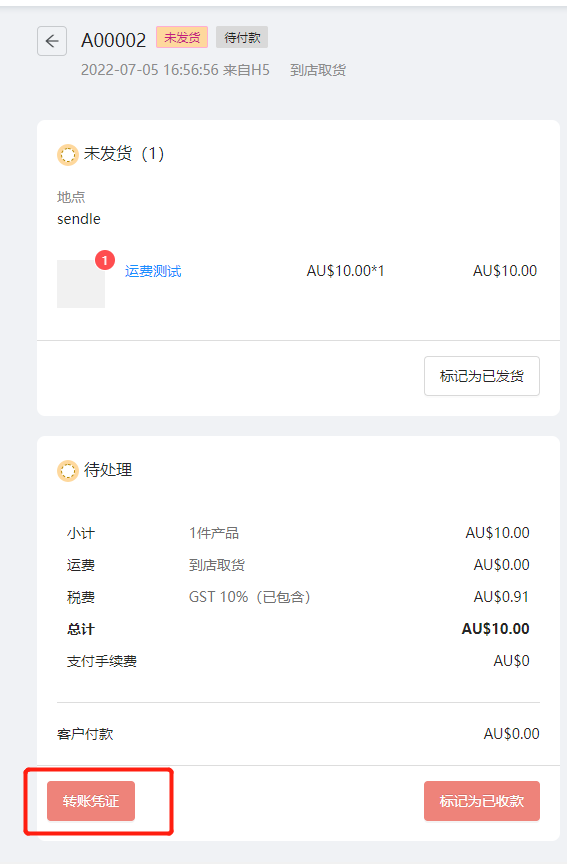Click the 未发货（1）section heading
This screenshot has width=567, height=864.
124,154
